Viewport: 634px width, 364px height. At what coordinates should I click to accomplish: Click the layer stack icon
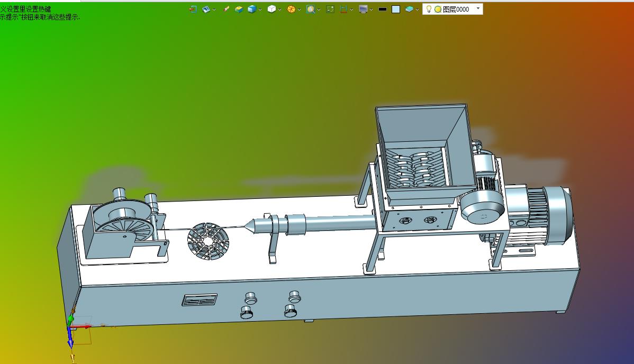tap(409, 9)
